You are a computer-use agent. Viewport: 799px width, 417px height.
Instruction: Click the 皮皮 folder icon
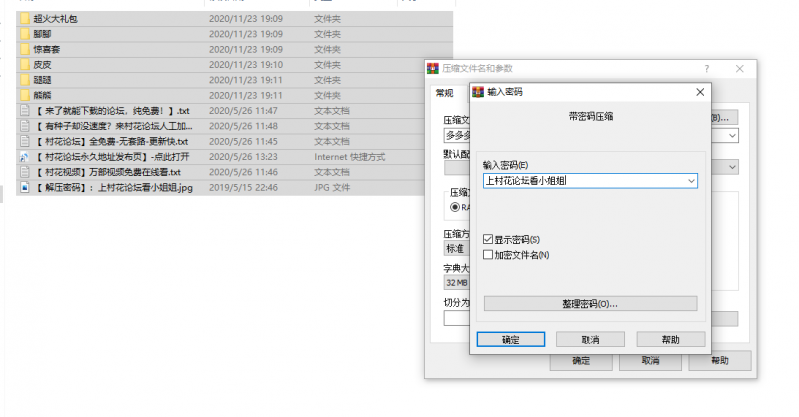coord(25,64)
